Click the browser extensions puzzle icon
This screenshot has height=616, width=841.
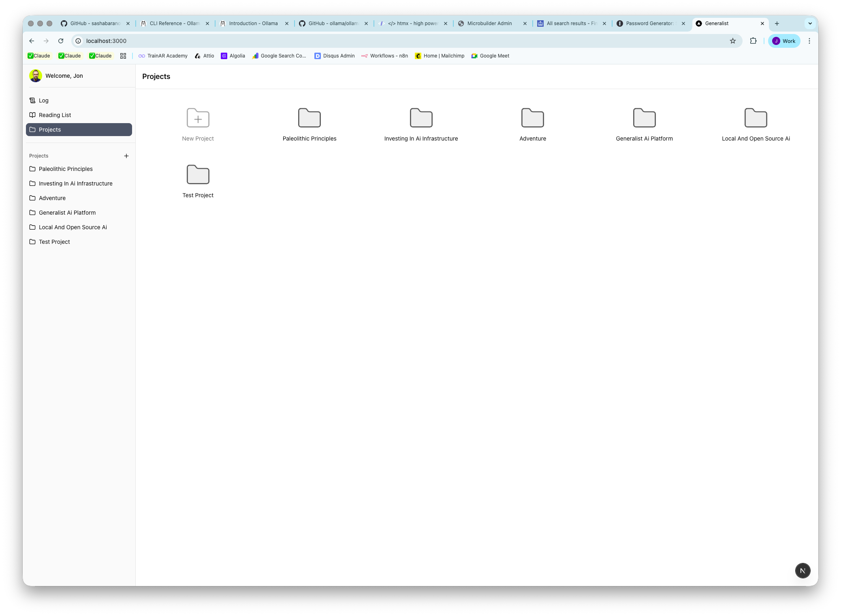(753, 41)
